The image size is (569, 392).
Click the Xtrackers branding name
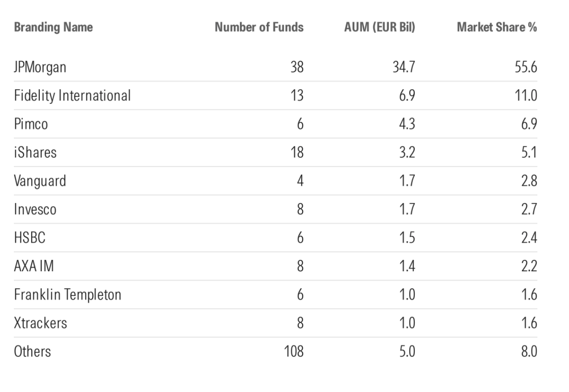40,323
